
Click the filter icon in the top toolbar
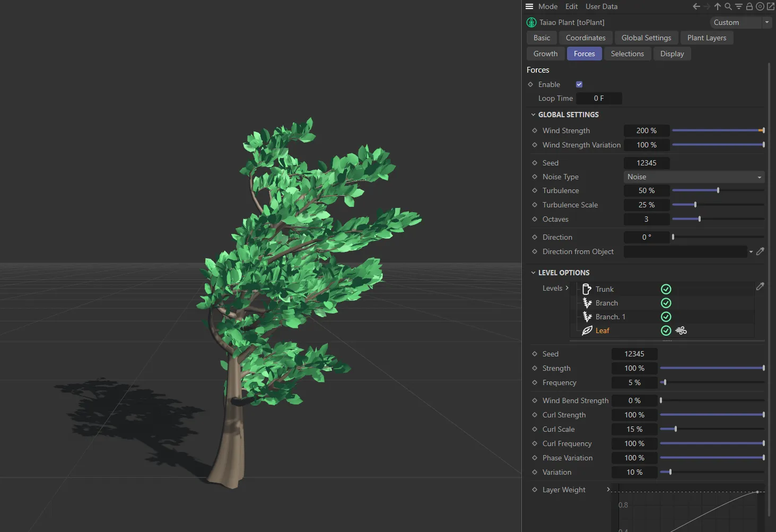point(738,6)
